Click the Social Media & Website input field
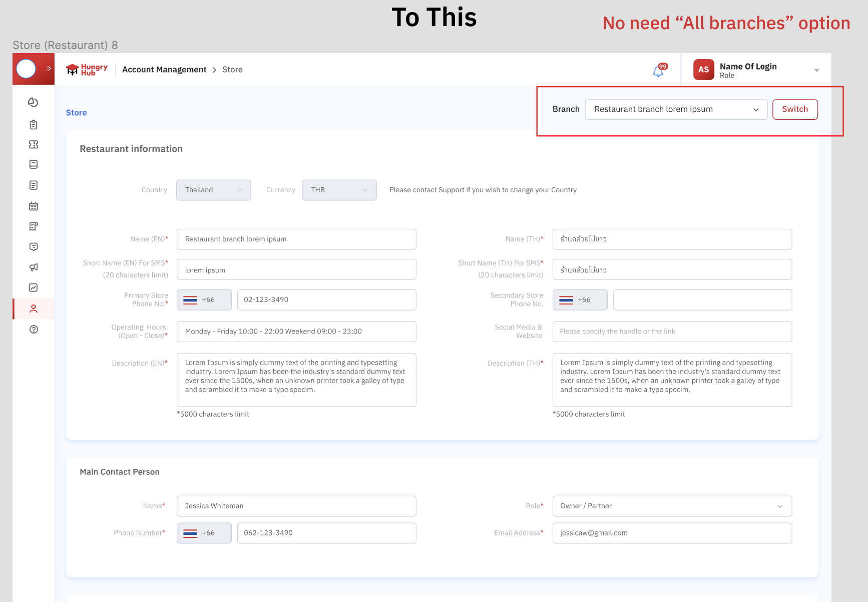Viewport: 868px width, 602px height. tap(672, 332)
